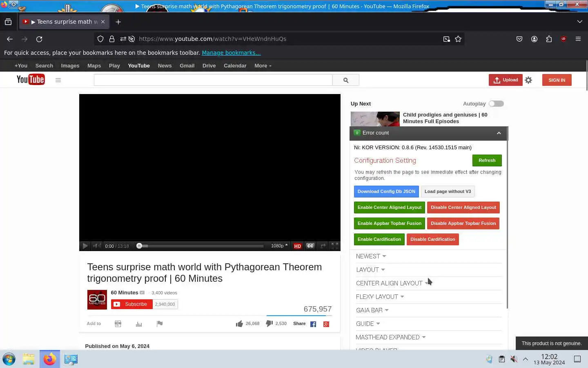The height and width of the screenshot is (368, 588).
Task: Expand the GUIDE section
Action: pyautogui.click(x=368, y=324)
